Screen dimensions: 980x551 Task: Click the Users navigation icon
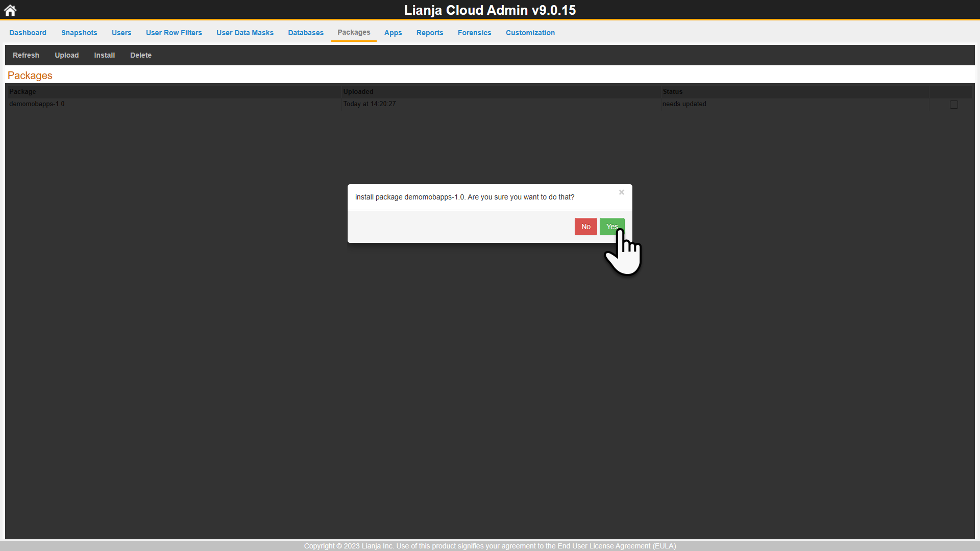pos(122,32)
